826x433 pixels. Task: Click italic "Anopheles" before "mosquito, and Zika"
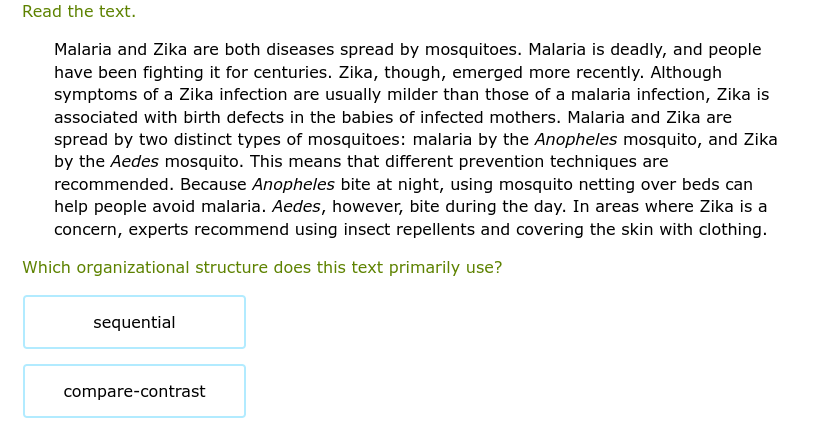[575, 139]
